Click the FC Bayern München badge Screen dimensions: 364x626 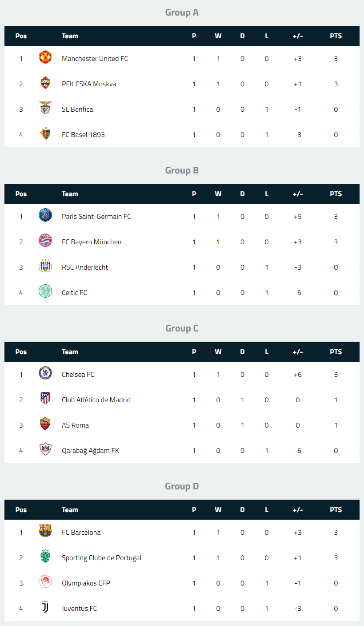point(45,242)
